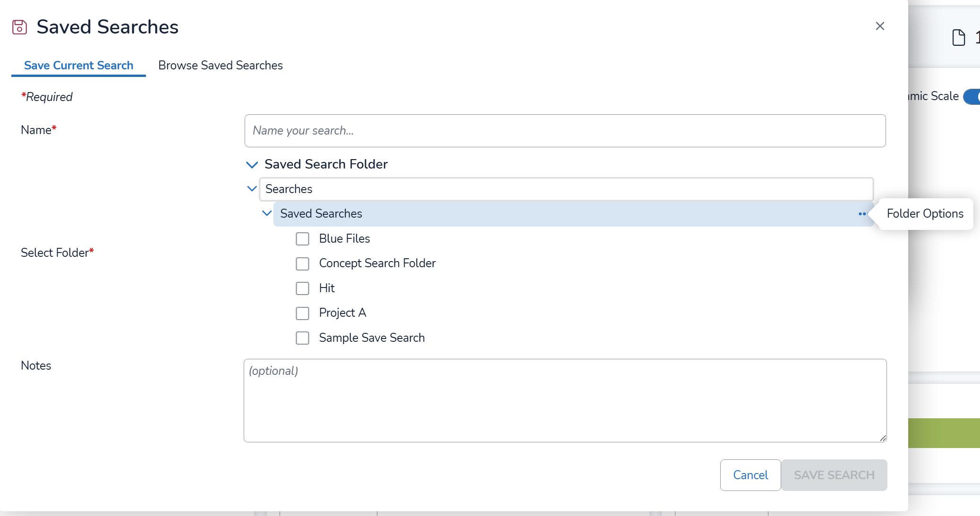
Task: Click the Saved Searches disk icon
Action: (19, 27)
